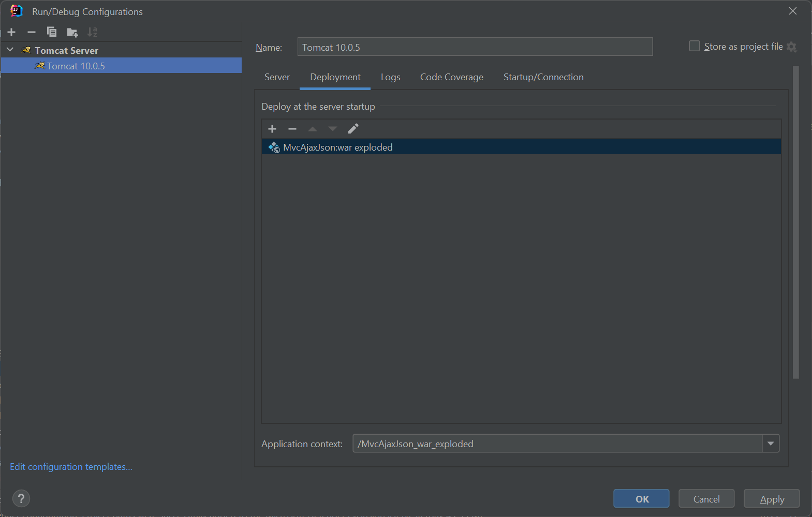Go to Code Coverage tab
Image resolution: width=812 pixels, height=517 pixels.
point(452,77)
